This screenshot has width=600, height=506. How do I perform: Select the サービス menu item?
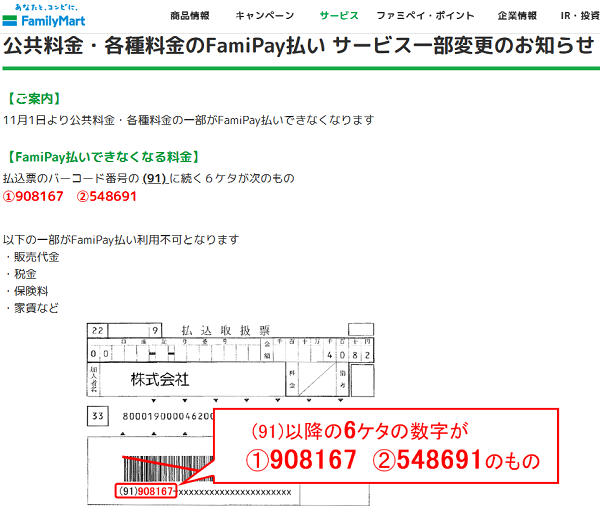tap(339, 16)
